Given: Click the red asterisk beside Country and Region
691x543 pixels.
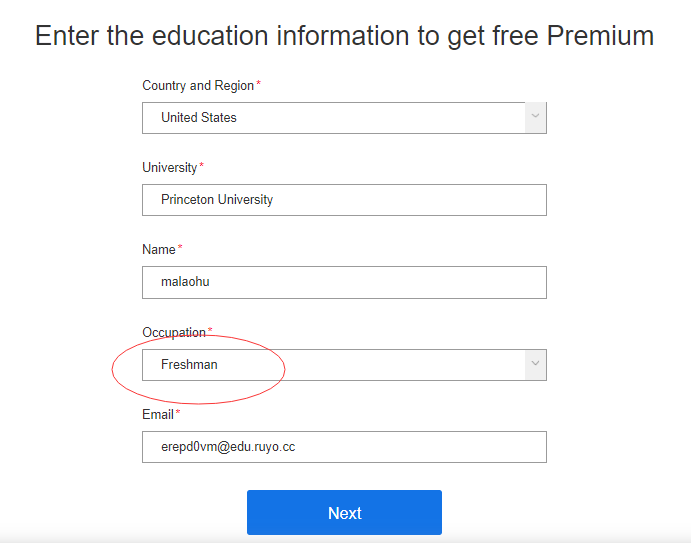Looking at the screenshot, I should pyautogui.click(x=259, y=85).
